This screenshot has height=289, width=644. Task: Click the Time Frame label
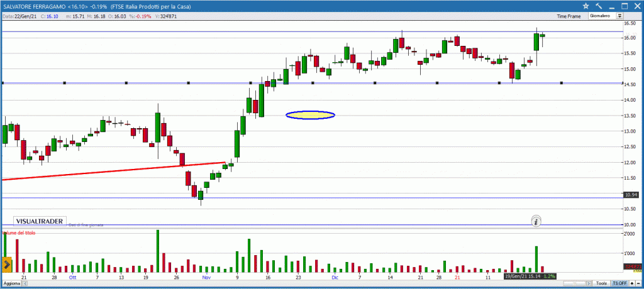569,16
